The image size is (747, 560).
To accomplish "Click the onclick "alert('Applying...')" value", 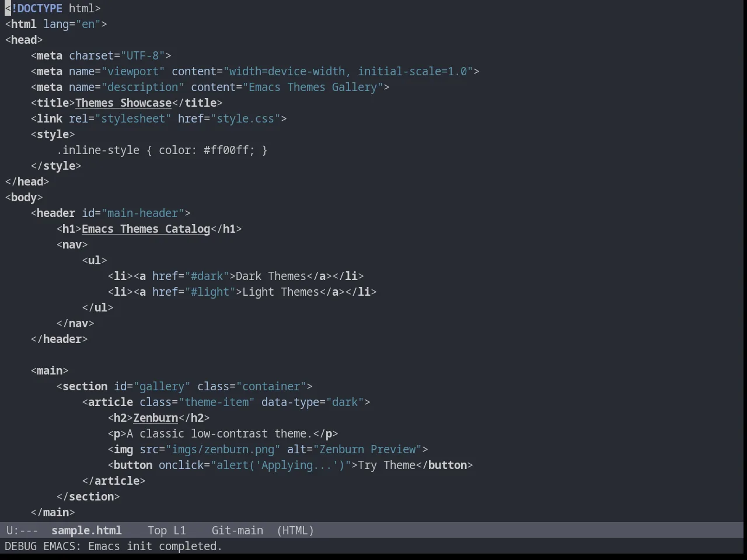I will pyautogui.click(x=281, y=465).
